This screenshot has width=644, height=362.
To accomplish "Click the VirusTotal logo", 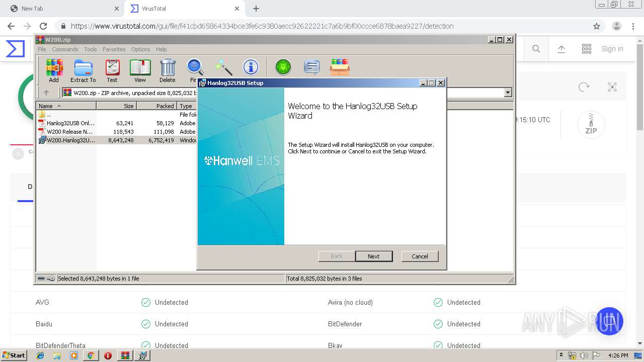I will click(x=15, y=49).
